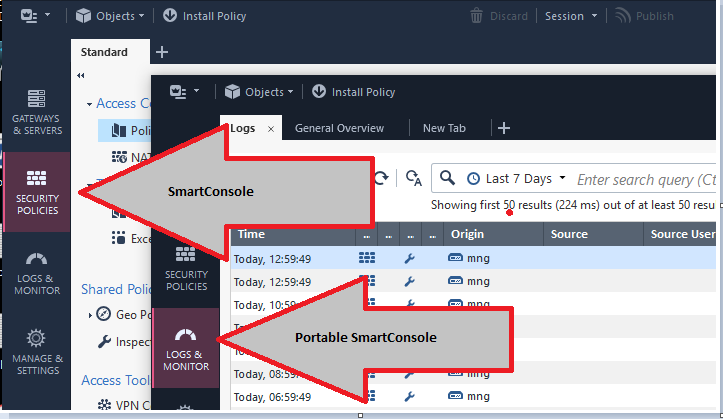Collapse the navigation pane with the double-arrow icon
The image size is (723, 419).
coord(81,76)
